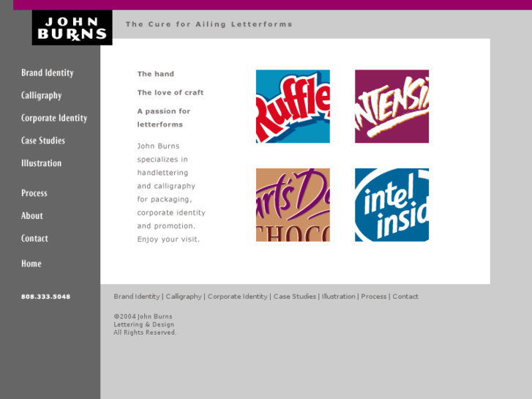The image size is (532, 399).
Task: Go to Contact in the sidebar
Action: (34, 239)
